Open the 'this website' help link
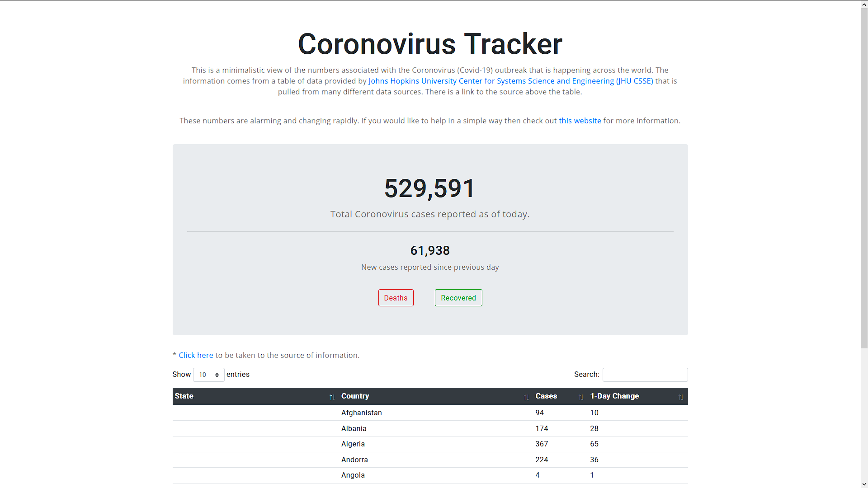 (x=580, y=121)
